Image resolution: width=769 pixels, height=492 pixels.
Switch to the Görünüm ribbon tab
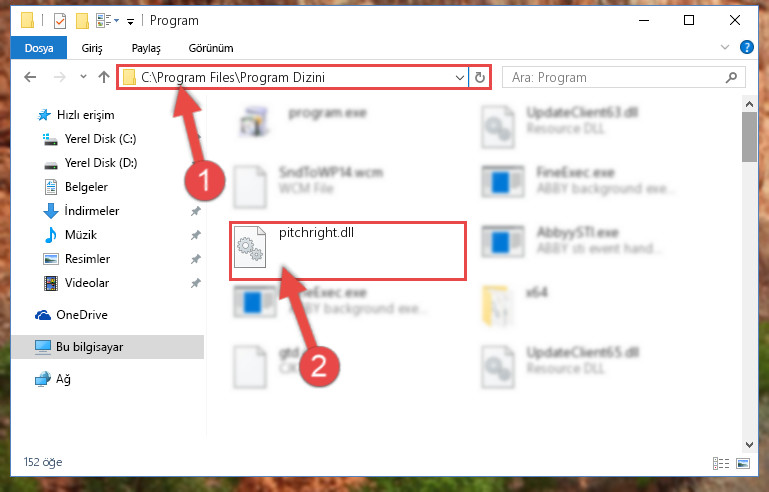tap(211, 48)
